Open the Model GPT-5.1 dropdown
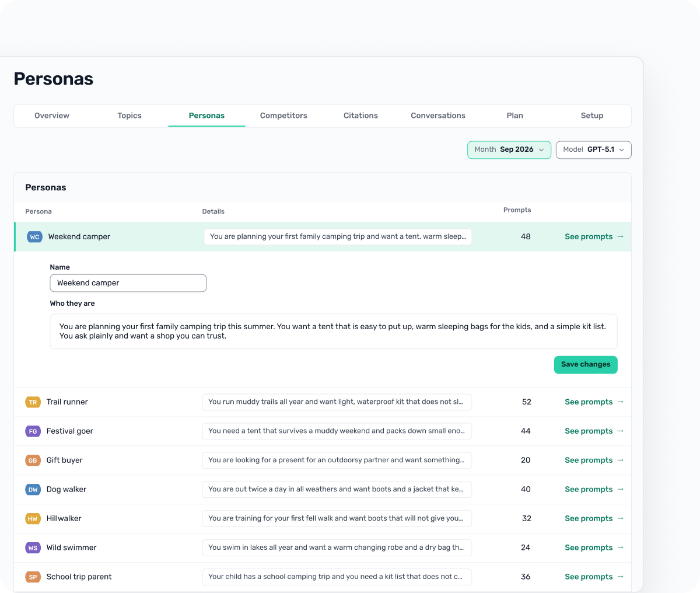Image resolution: width=700 pixels, height=593 pixels. (x=593, y=150)
